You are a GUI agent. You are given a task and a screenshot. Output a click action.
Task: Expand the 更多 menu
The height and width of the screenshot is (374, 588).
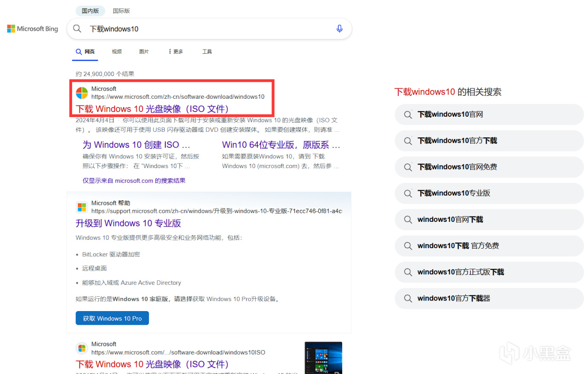[175, 52]
